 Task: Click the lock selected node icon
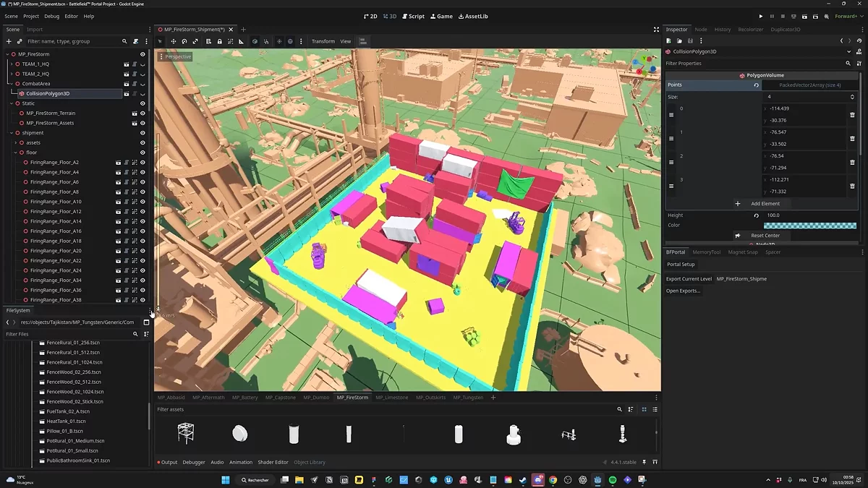coord(220,41)
